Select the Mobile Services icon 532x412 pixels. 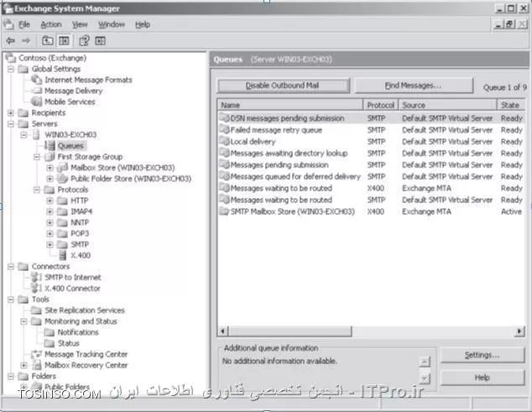36,102
